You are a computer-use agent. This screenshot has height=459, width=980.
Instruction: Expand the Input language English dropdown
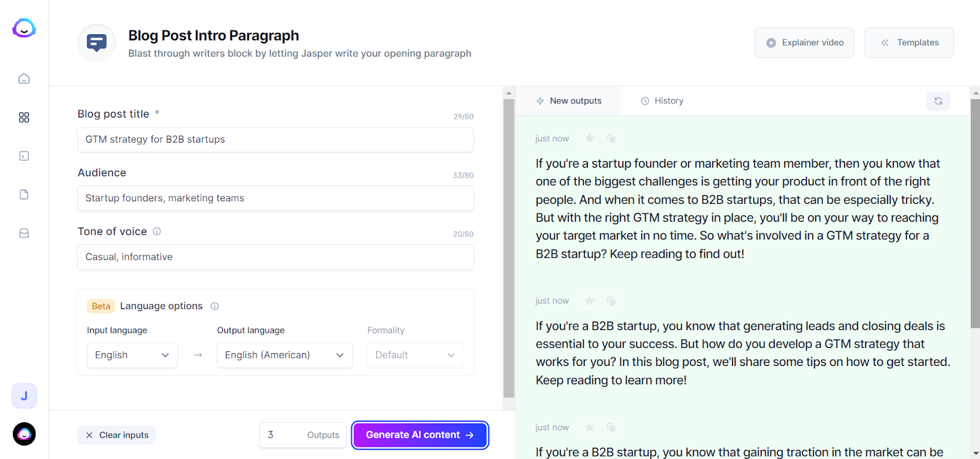[x=132, y=355]
